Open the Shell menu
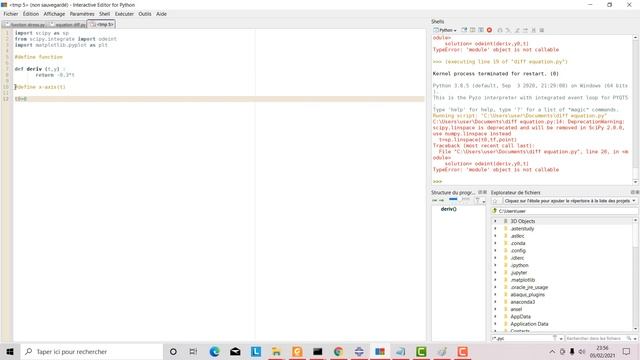The height and width of the screenshot is (360, 640). pyautogui.click(x=104, y=14)
